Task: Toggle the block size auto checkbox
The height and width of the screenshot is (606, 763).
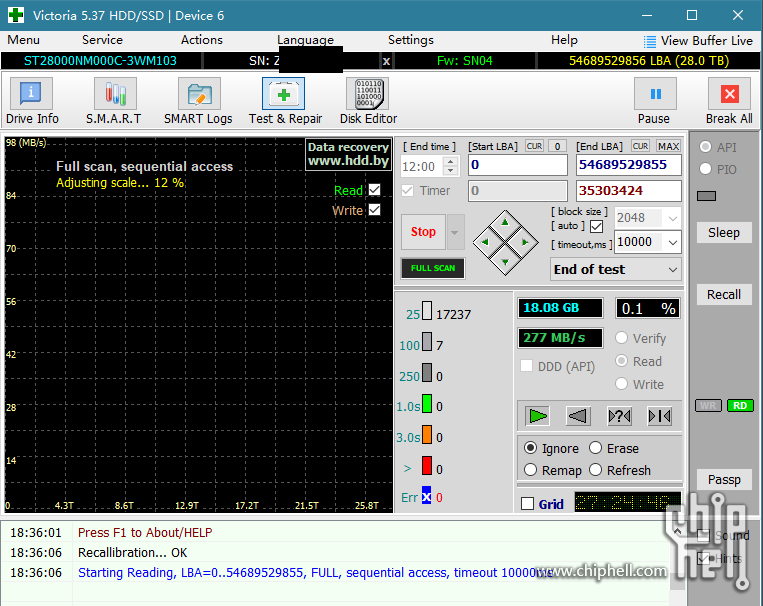Action: tap(596, 226)
